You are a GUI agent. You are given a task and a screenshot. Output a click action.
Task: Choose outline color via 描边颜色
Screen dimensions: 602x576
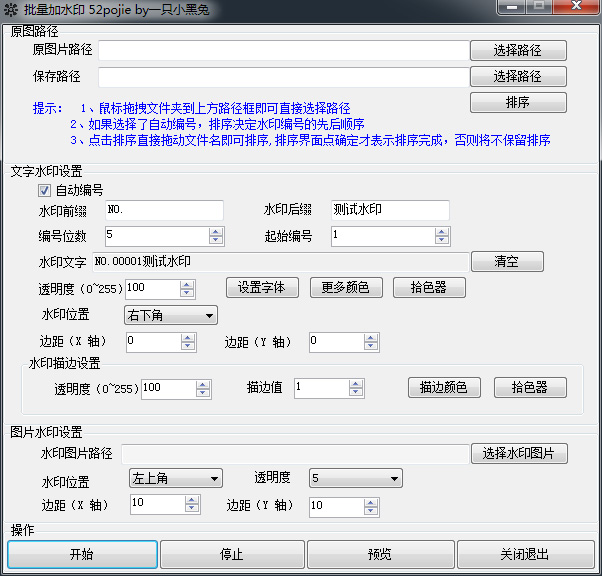[444, 387]
